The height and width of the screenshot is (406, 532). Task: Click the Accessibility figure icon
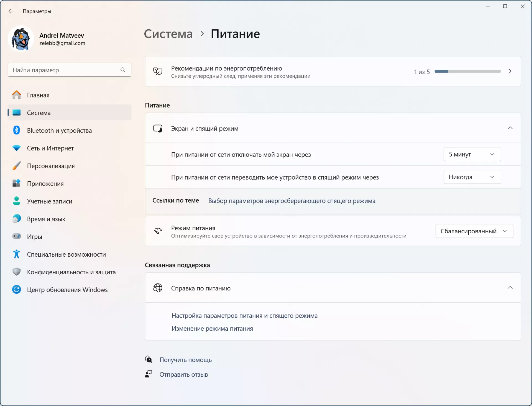pos(17,254)
